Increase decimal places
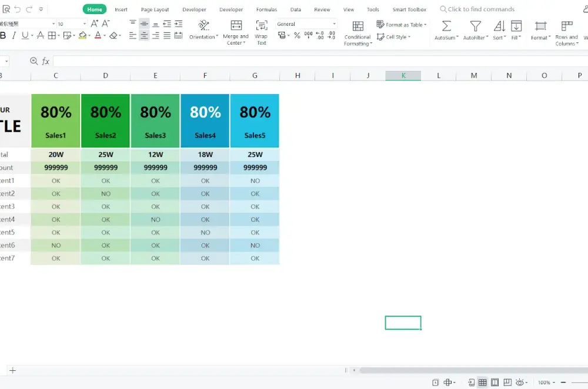The width and height of the screenshot is (588, 389). click(320, 36)
